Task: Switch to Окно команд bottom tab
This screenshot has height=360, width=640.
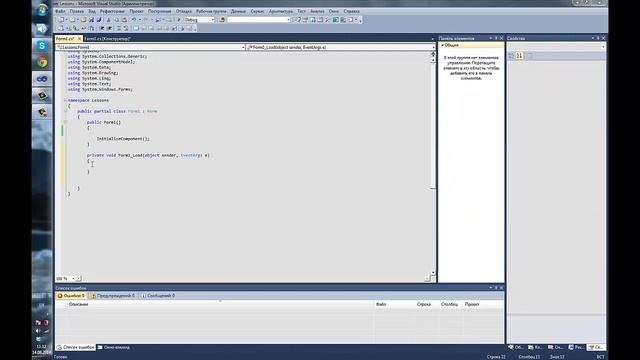Action: coord(114,347)
